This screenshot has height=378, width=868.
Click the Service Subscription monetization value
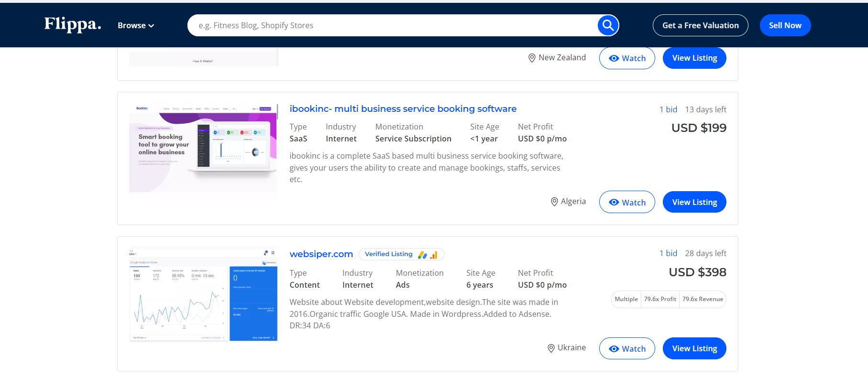413,139
